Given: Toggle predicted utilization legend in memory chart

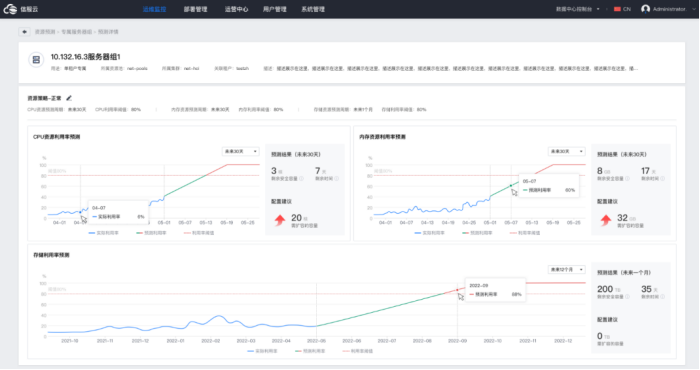Looking at the screenshot, I should click(x=477, y=233).
